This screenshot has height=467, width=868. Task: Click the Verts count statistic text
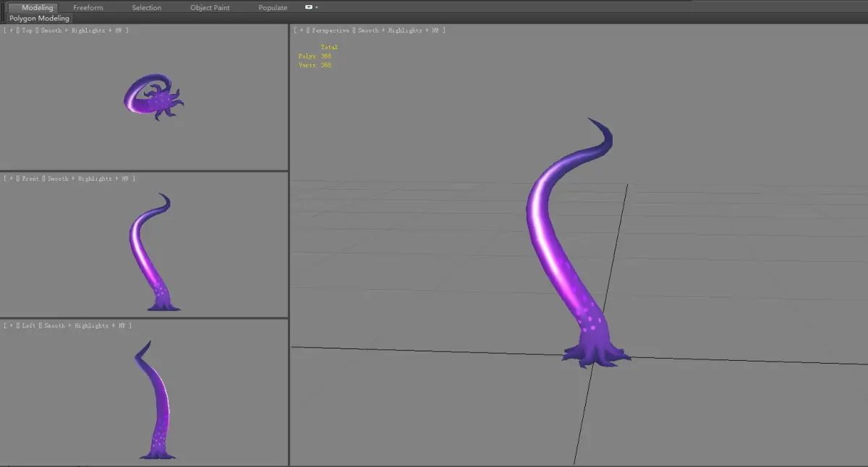315,65
